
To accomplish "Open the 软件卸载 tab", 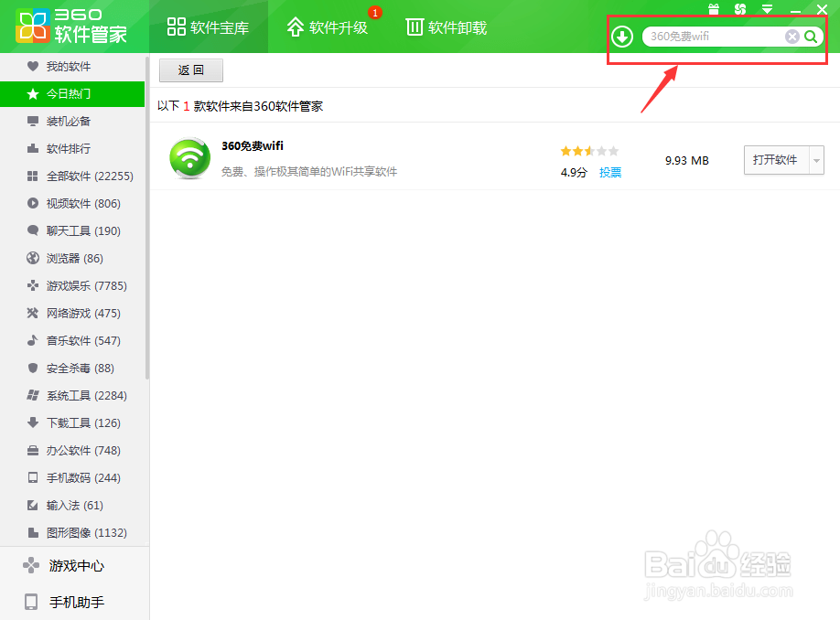I will (447, 27).
